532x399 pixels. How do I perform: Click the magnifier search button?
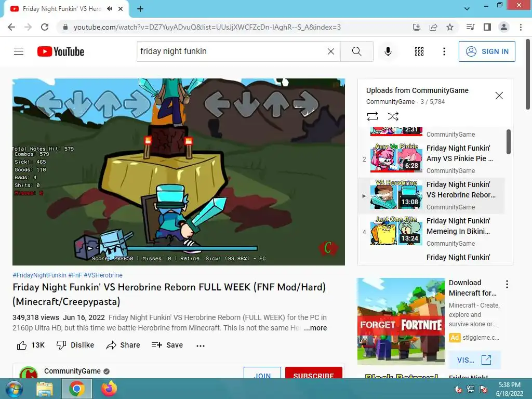(x=356, y=51)
